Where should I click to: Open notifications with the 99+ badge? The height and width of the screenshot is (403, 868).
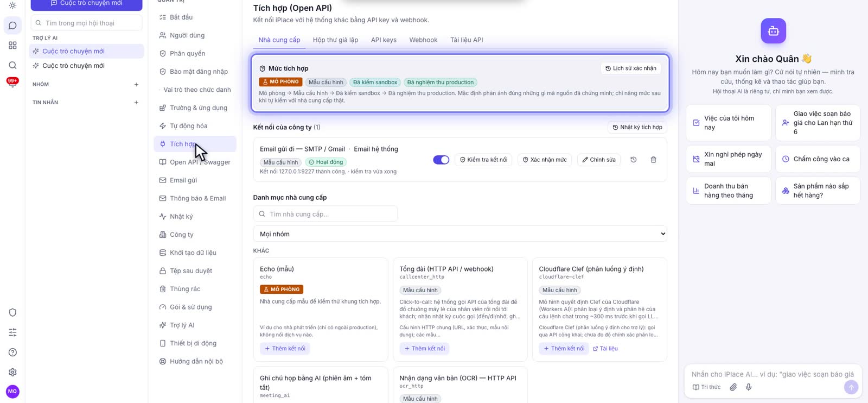coord(12,83)
